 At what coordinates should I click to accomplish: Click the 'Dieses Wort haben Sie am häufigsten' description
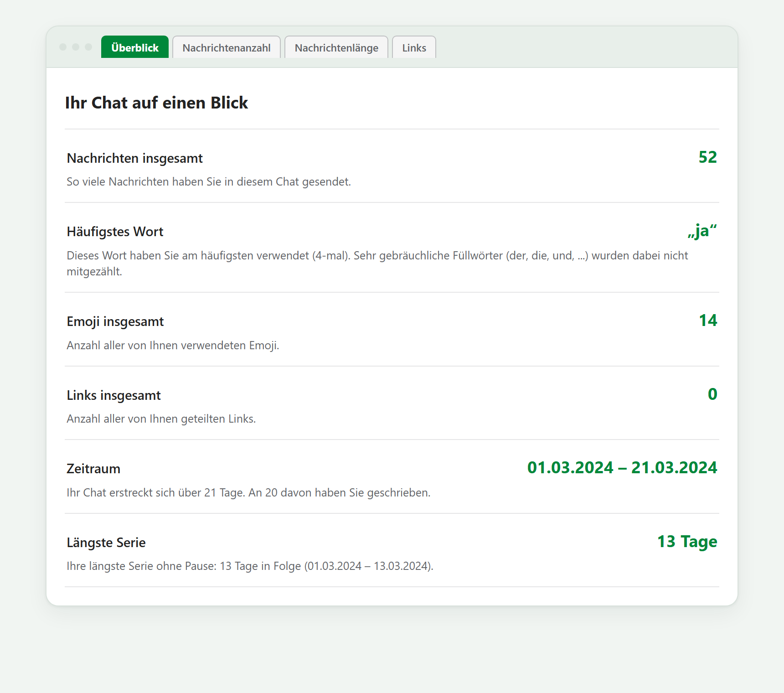(x=377, y=263)
